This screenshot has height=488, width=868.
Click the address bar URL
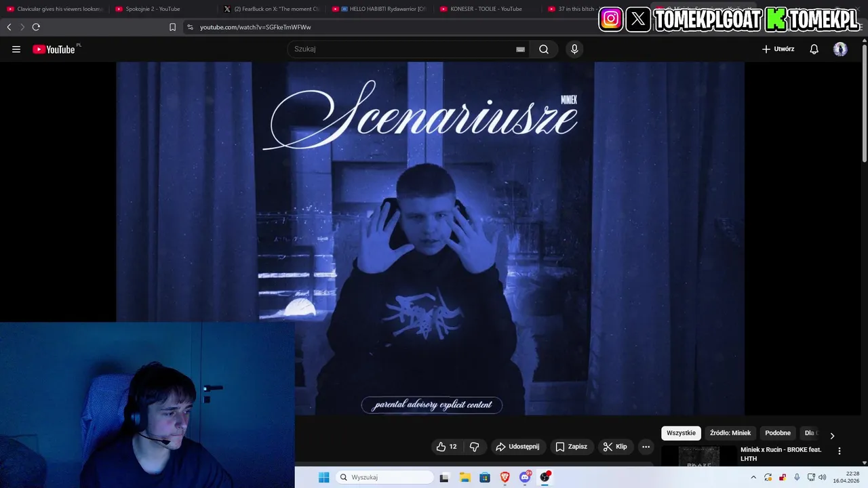click(256, 27)
